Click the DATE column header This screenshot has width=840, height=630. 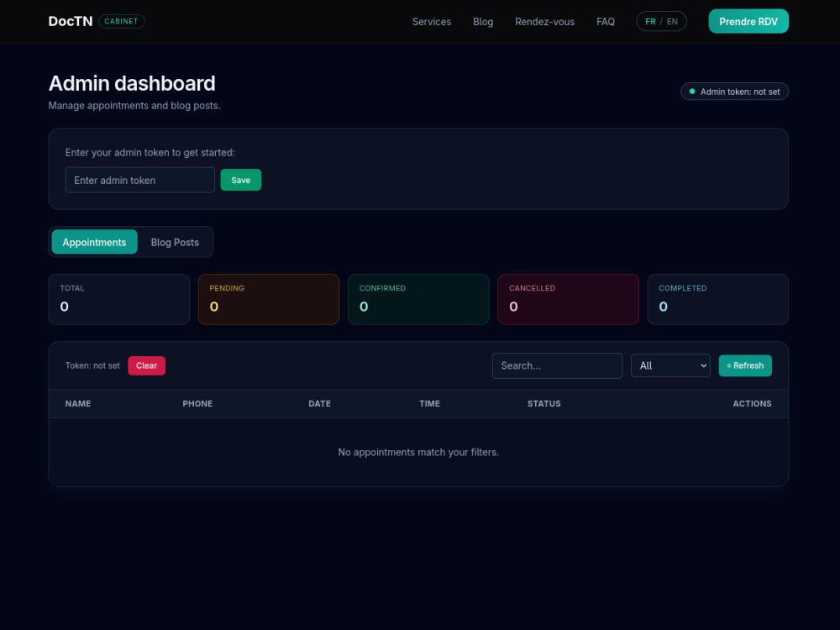[320, 404]
